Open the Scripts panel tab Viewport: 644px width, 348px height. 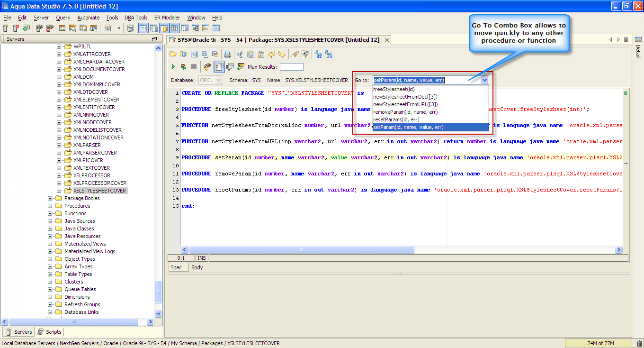coord(50,332)
